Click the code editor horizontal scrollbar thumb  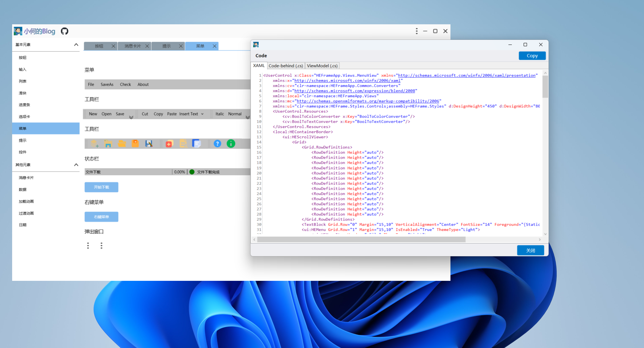(x=361, y=239)
